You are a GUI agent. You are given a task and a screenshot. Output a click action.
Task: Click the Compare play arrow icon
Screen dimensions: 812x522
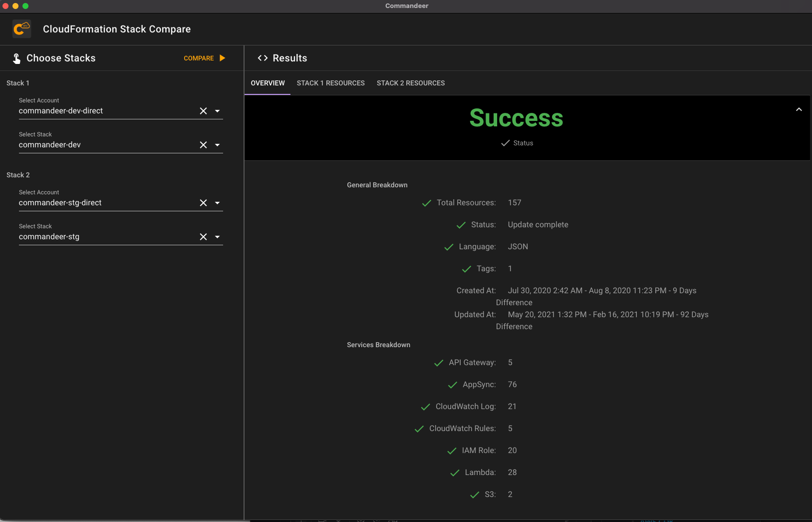pyautogui.click(x=223, y=58)
